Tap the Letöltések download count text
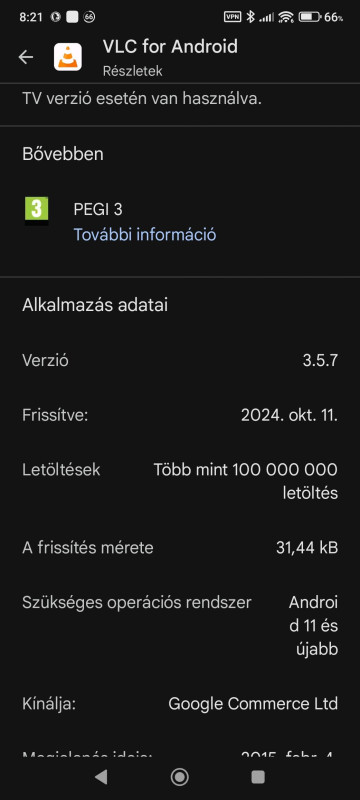This screenshot has height=800, width=360. coord(246,481)
